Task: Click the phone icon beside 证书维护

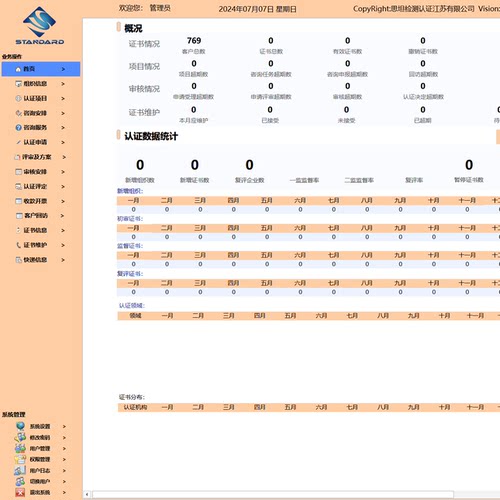Action: (x=19, y=245)
